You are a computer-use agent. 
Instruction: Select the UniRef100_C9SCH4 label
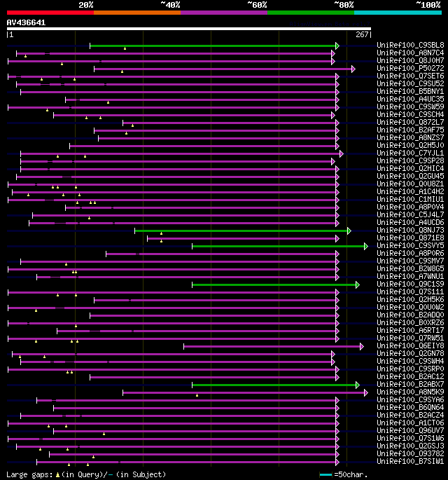click(410, 114)
